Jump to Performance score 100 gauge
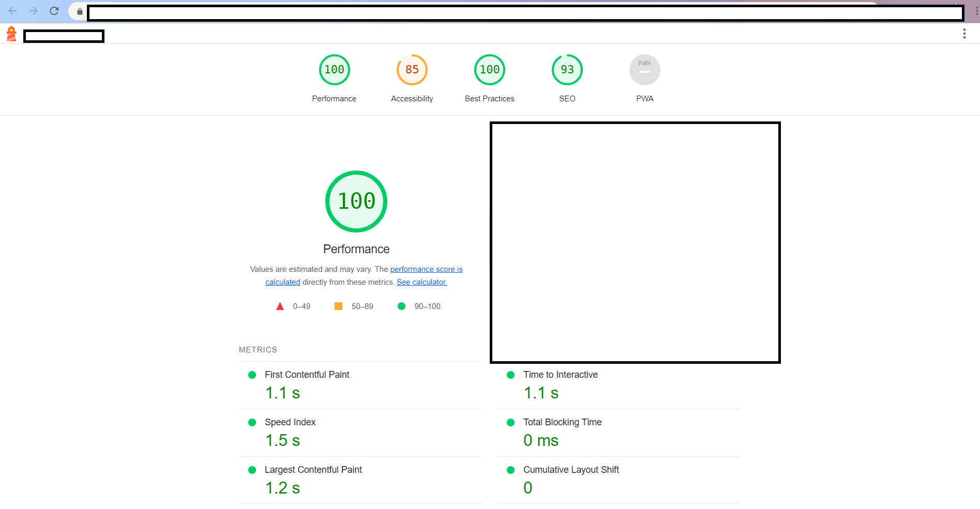980x509 pixels. tap(335, 70)
